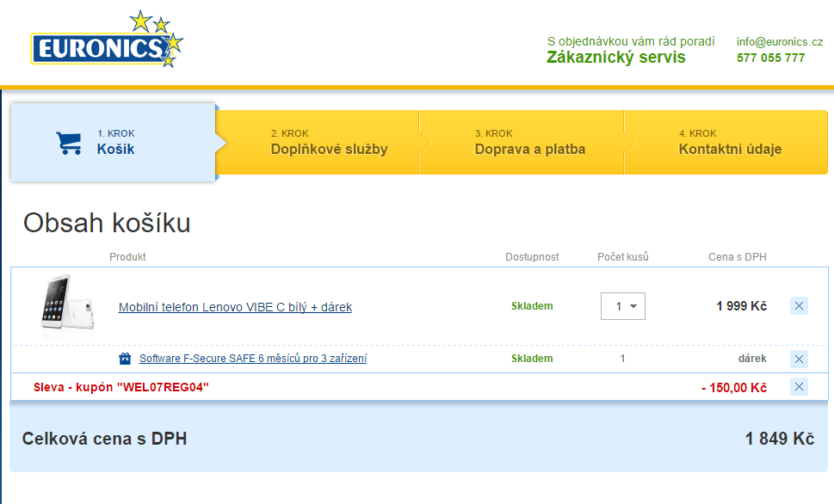Go to step 4 Kontaktní údaje
Image resolution: width=834 pixels, height=504 pixels.
coord(726,142)
